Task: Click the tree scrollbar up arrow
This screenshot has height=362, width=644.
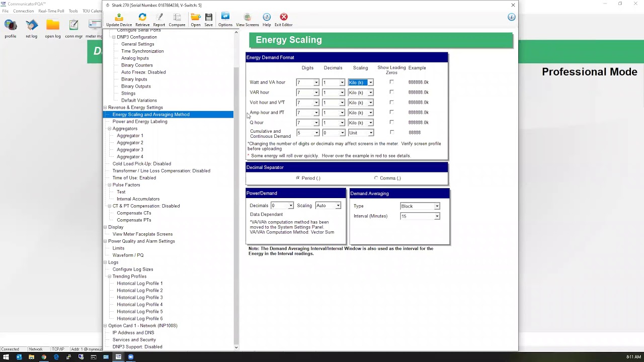Action: tap(236, 33)
